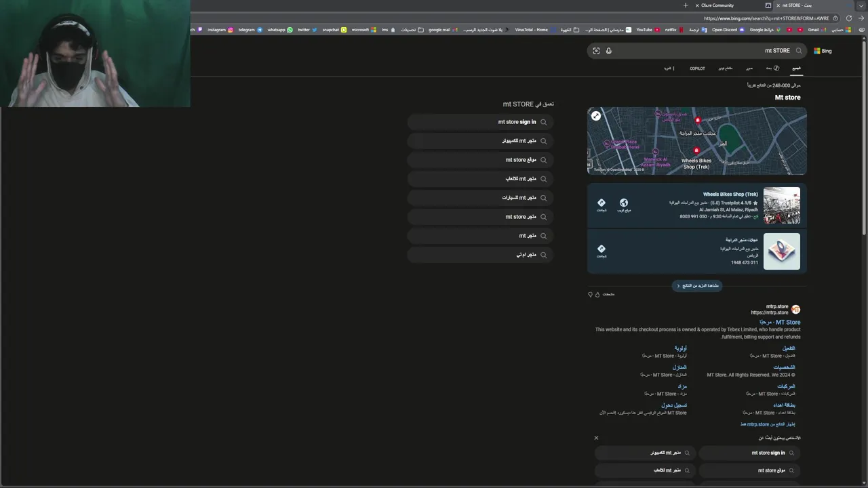Click the Wheels Bikes Shop map label
Image resolution: width=868 pixels, height=488 pixels.
696,163
